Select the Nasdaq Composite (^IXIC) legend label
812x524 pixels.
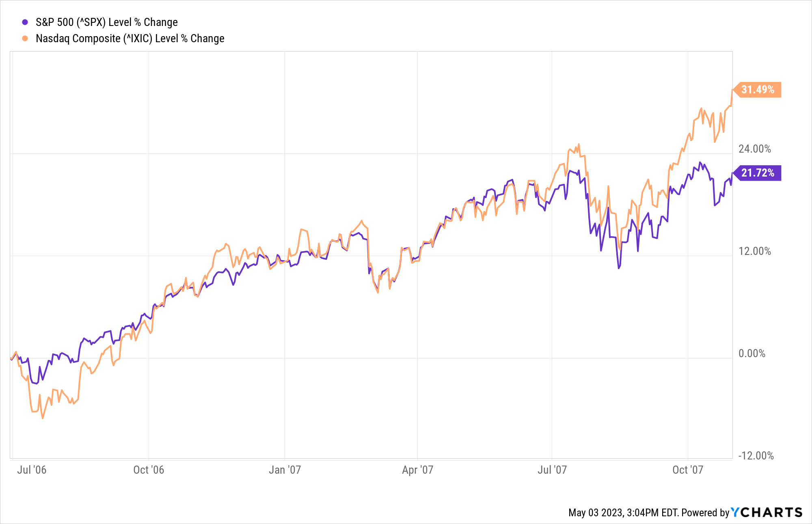(x=130, y=39)
